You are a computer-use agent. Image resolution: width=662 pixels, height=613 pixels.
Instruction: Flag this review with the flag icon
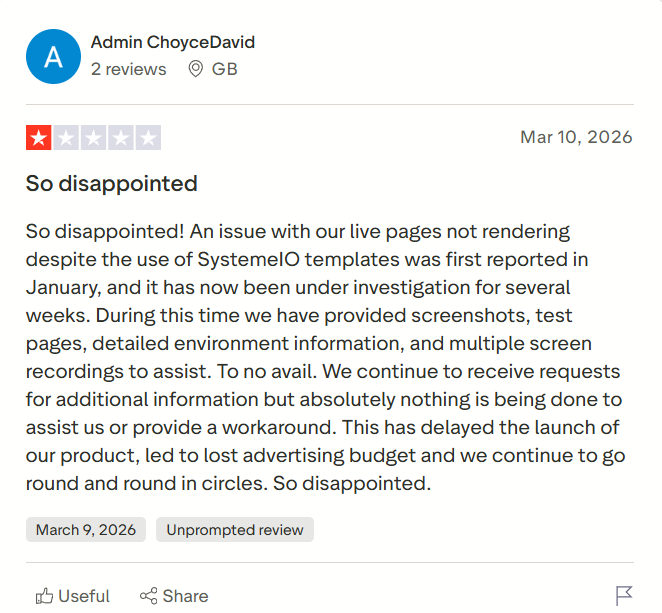pyautogui.click(x=624, y=596)
